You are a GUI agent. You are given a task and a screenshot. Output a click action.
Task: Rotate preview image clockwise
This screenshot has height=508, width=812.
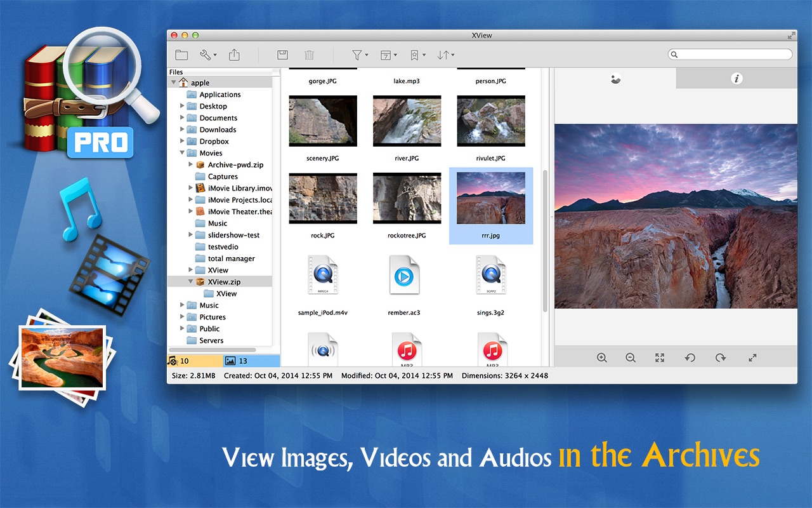[721, 358]
